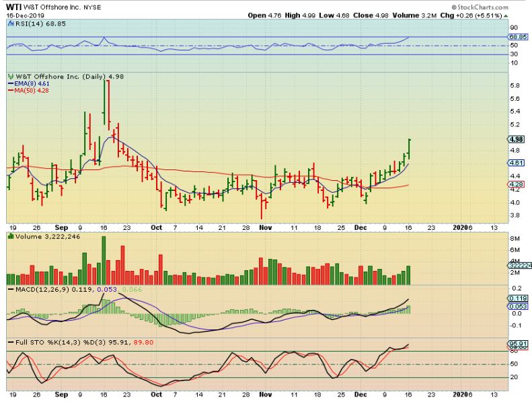The image size is (532, 402).
Task: Click the 'Oct' label on the price-panel axis
Action: point(157,228)
